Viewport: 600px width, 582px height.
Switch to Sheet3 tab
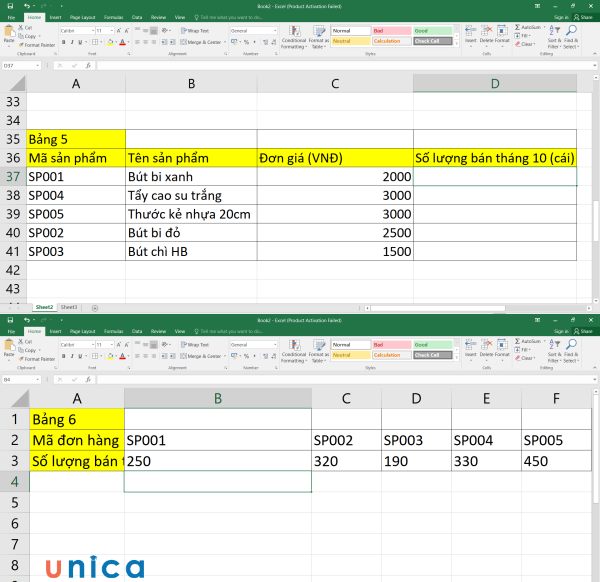pyautogui.click(x=69, y=307)
